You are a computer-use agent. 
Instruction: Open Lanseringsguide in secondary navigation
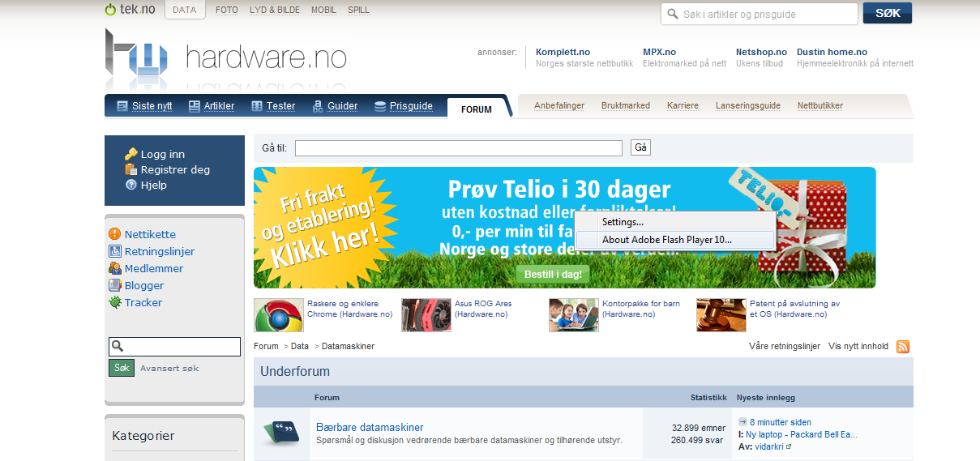pos(748,105)
